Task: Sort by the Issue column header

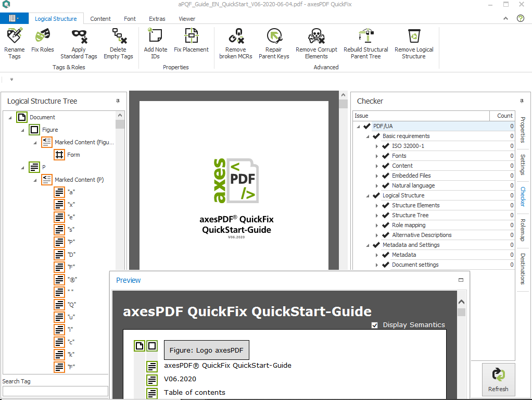Action: [421, 116]
